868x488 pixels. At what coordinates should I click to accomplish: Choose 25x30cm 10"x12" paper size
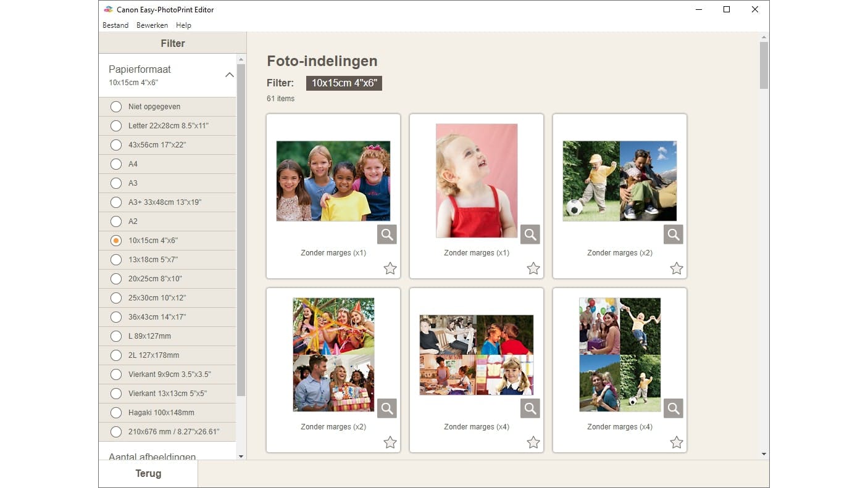[x=167, y=298]
